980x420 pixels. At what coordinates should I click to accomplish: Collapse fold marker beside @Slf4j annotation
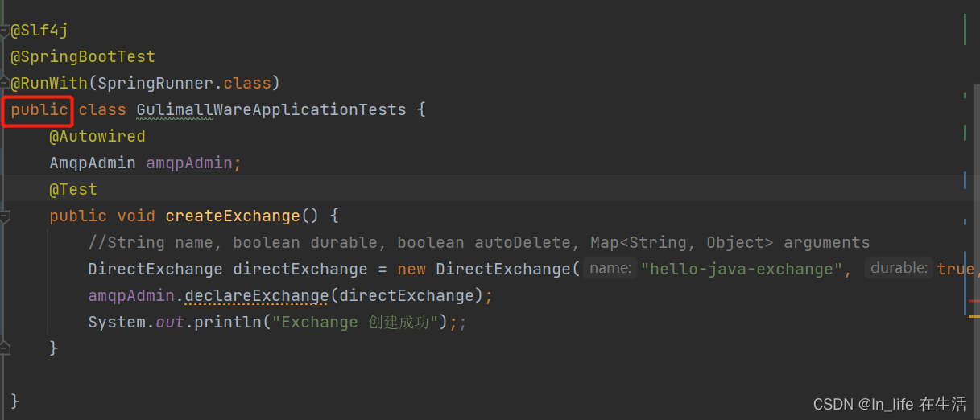(x=4, y=31)
